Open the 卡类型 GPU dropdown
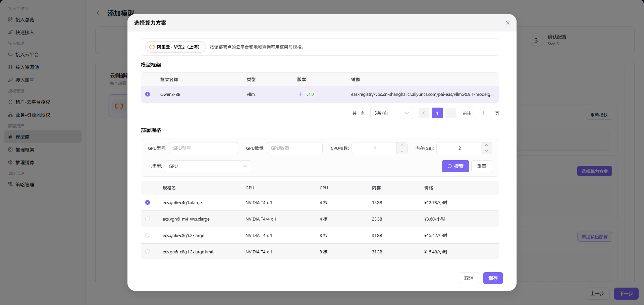 (x=208, y=166)
